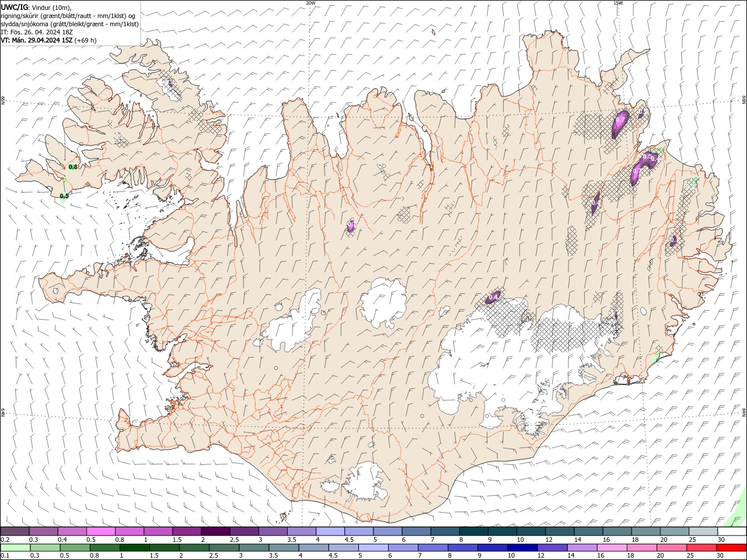Click the light periwinkle 4 swatch in upper legend
The height and width of the screenshot is (560, 747).
pos(330,531)
